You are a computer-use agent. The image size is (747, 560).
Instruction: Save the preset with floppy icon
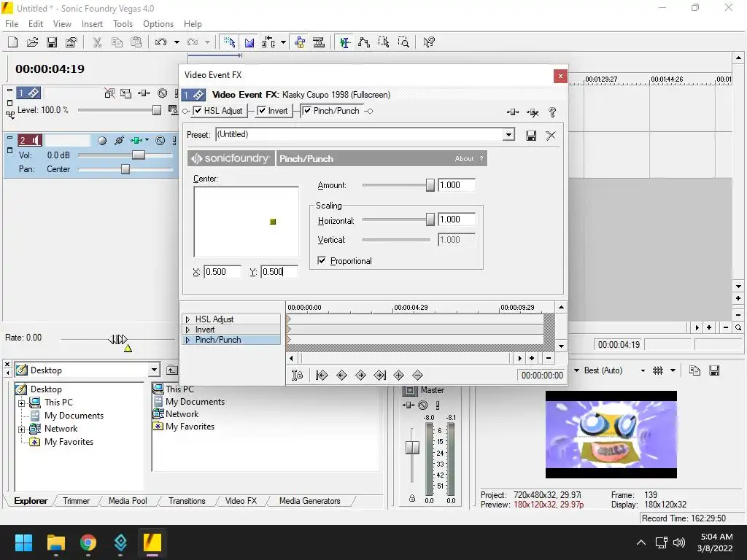point(531,136)
